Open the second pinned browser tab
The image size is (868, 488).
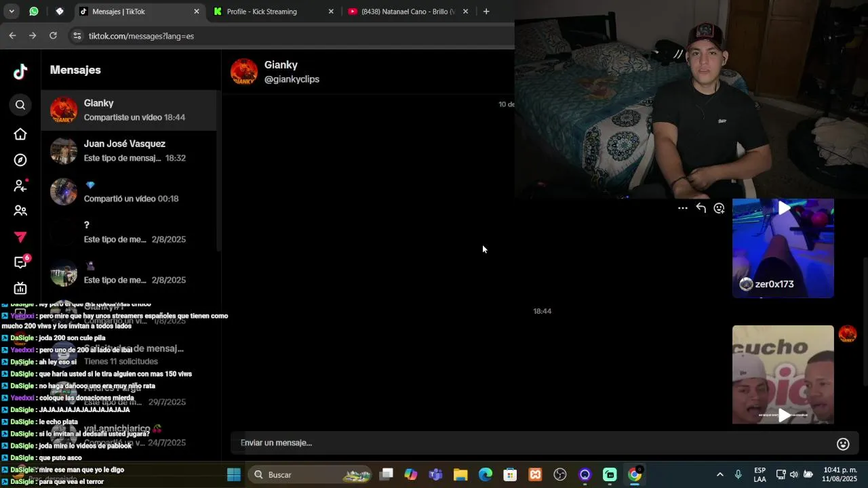[60, 12]
